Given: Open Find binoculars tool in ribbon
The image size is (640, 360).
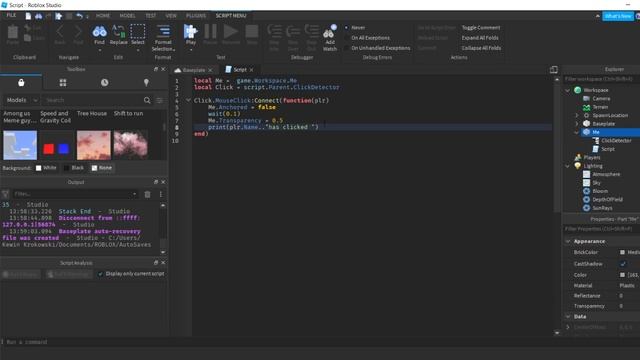Looking at the screenshot, I should (99, 35).
